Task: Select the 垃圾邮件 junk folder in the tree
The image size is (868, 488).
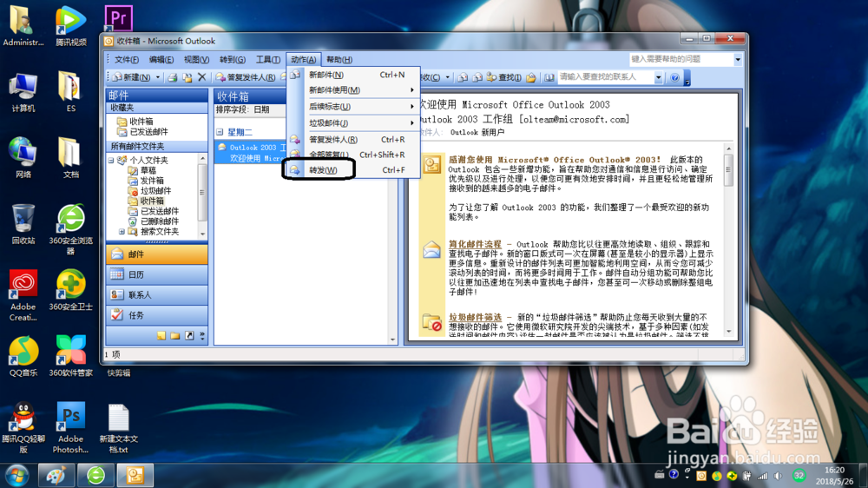Action: tap(155, 190)
